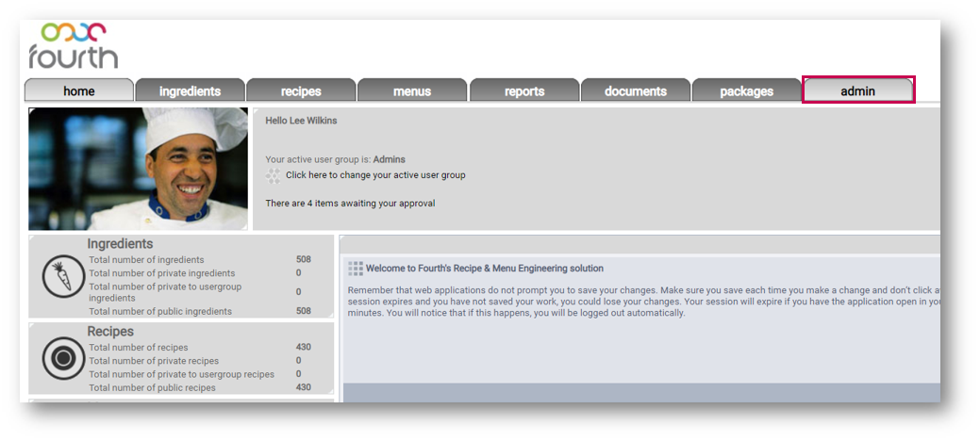Select the documents tab

[x=636, y=90]
